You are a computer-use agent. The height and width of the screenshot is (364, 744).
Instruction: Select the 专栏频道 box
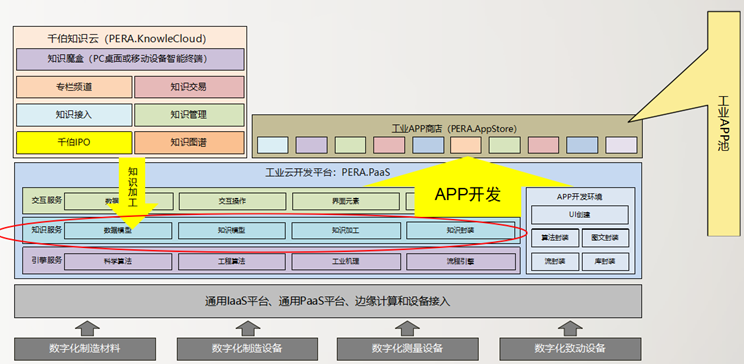coord(74,87)
